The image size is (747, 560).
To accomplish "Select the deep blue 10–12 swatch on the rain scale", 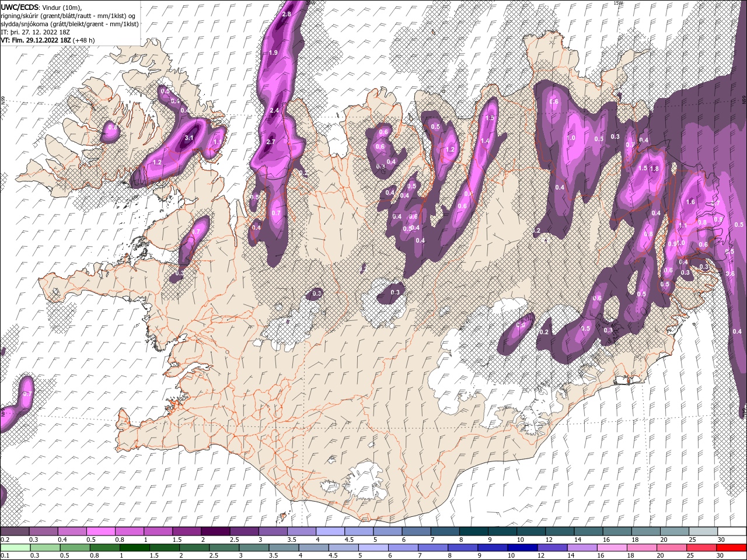I will pyautogui.click(x=522, y=547).
